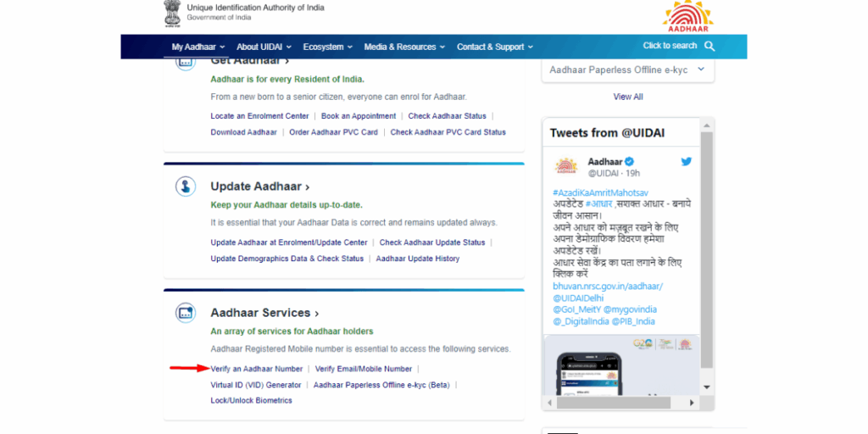Open the Download Aadhaar link

[x=243, y=132]
